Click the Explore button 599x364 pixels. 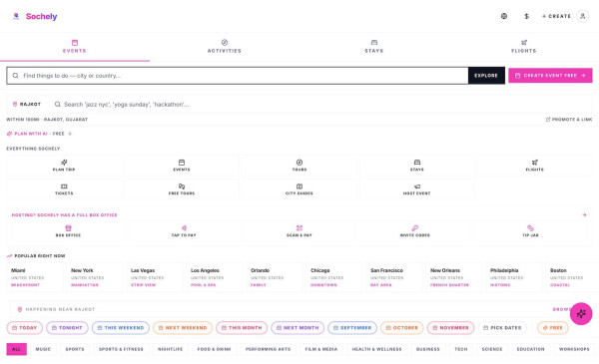point(486,76)
